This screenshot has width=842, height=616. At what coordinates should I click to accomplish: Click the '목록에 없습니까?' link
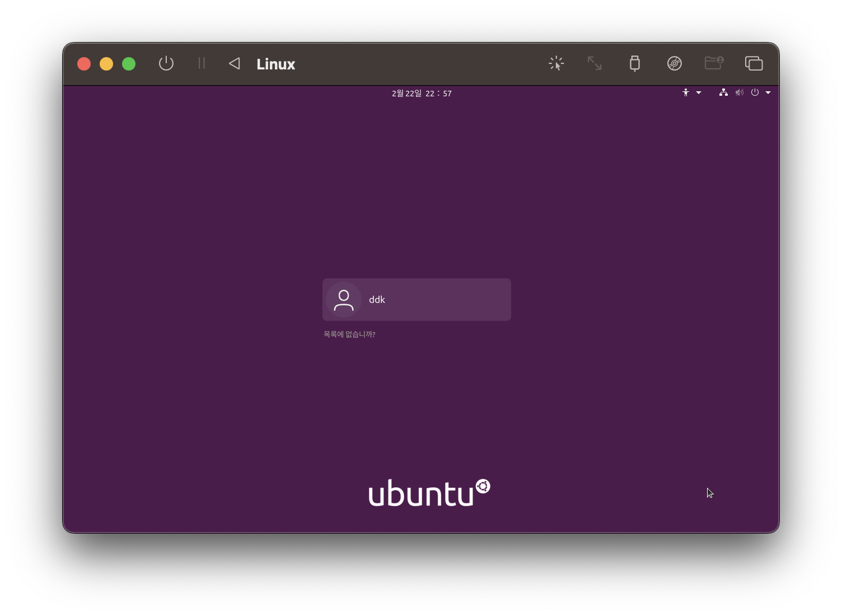pos(349,334)
